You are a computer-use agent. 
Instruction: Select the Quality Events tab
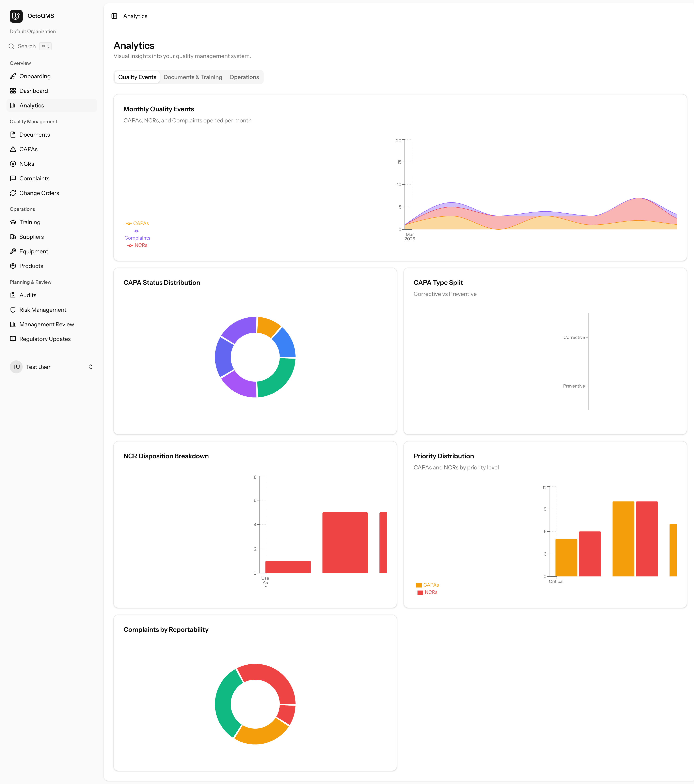point(137,77)
